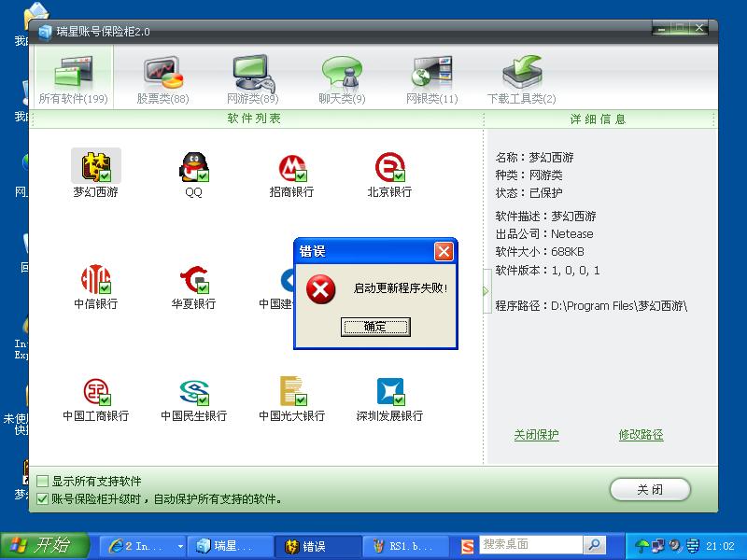Switch to the 错误 taskbar item
The height and width of the screenshot is (560, 747).
pyautogui.click(x=318, y=546)
